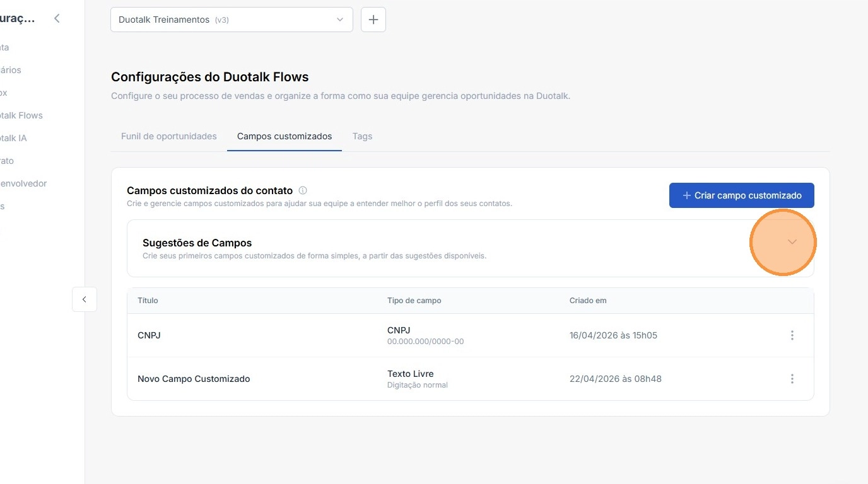Switch to the Funil de oportunidades tab
This screenshot has width=868, height=484.
(x=168, y=136)
